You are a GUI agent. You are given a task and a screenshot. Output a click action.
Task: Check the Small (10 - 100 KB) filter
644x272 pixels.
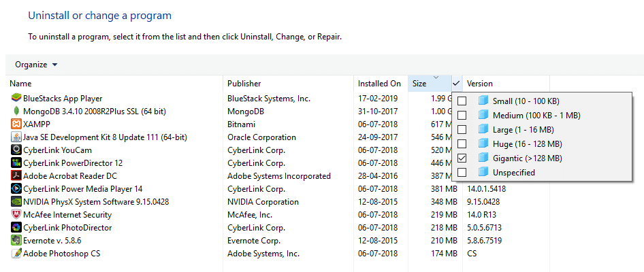462,101
